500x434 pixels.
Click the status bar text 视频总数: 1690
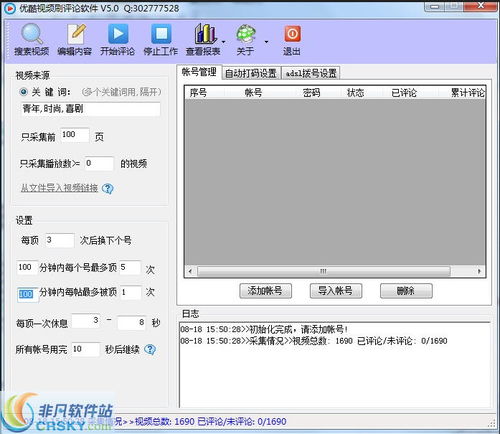pos(165,422)
